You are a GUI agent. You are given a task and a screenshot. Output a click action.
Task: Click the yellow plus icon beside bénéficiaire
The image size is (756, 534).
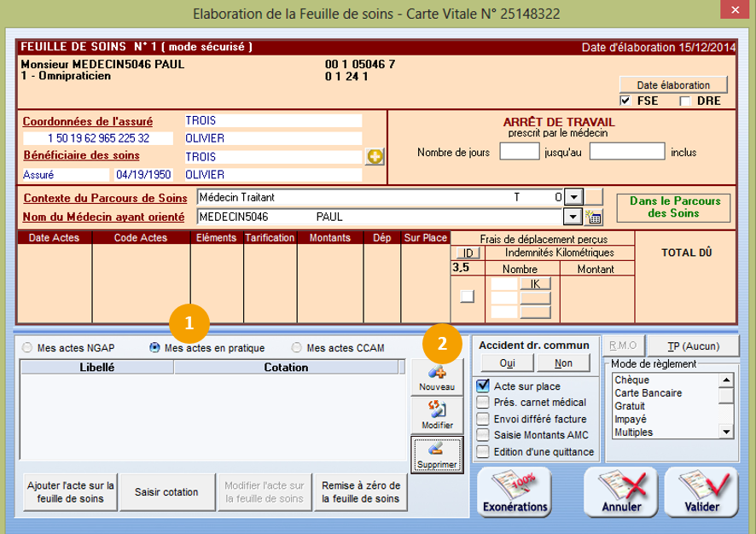pyautogui.click(x=375, y=156)
